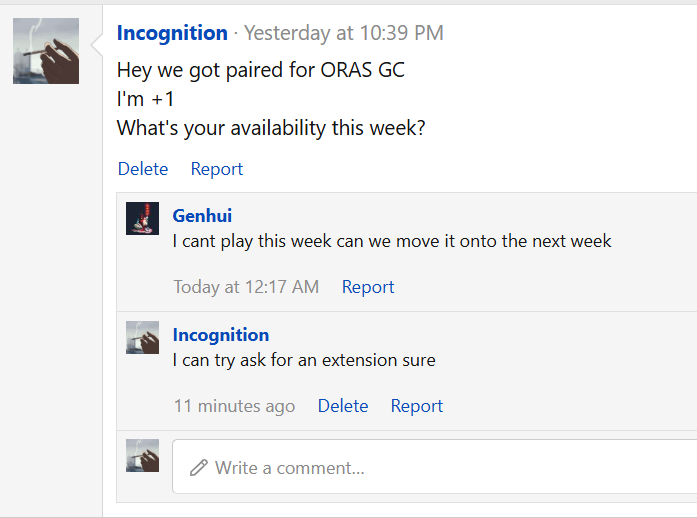The height and width of the screenshot is (518, 697).
Task: Report the ORAS GC profile post
Action: 216,169
